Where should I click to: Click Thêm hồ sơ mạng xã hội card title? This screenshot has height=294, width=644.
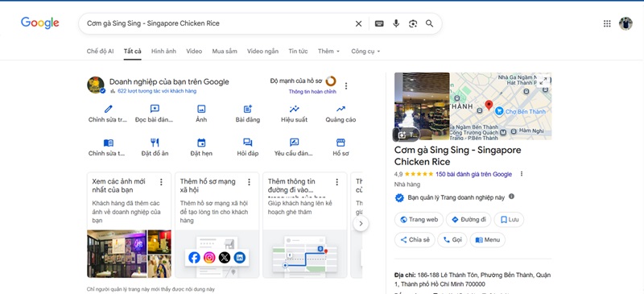coord(208,185)
